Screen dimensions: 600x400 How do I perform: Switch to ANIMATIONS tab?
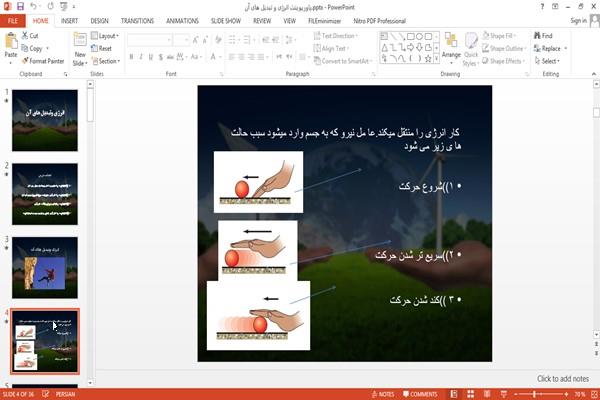pos(182,21)
